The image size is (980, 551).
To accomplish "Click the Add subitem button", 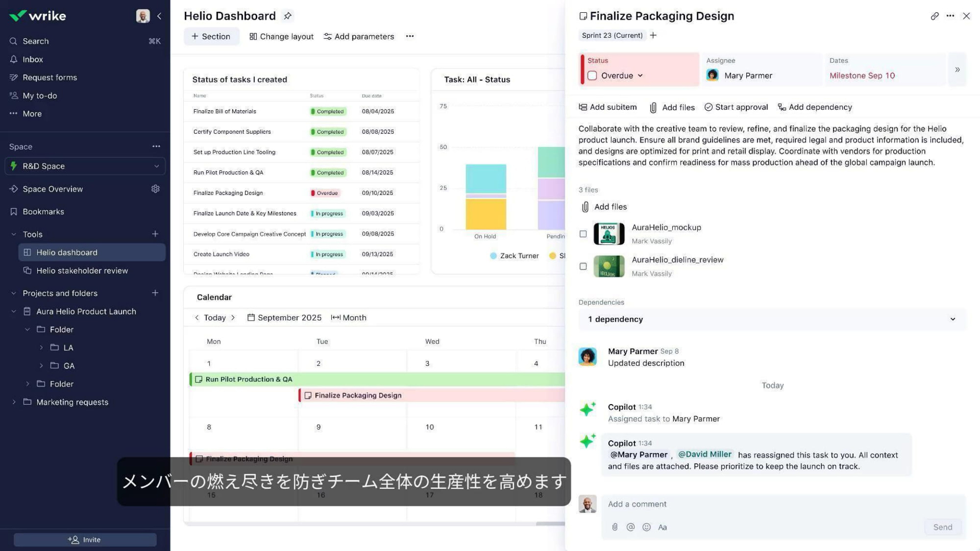I will 607,107.
